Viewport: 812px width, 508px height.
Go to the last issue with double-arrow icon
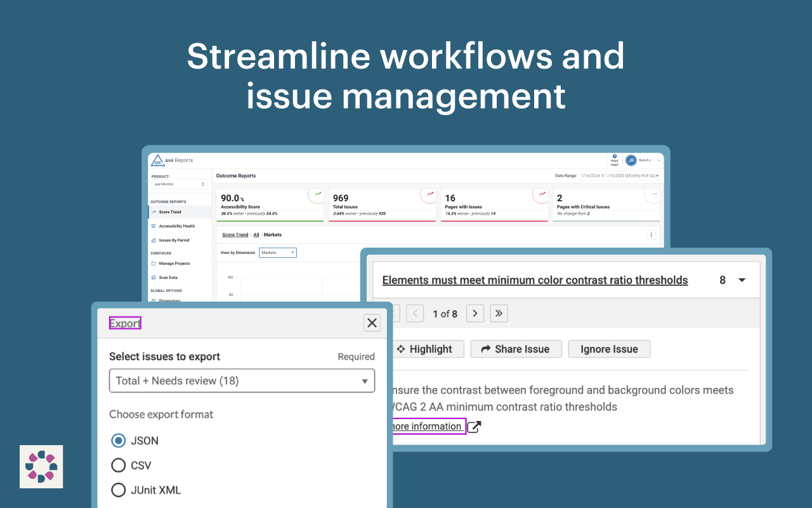click(499, 313)
